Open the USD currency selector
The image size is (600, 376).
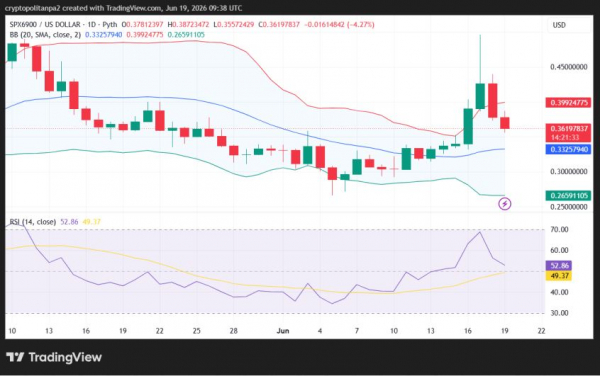[x=559, y=25]
